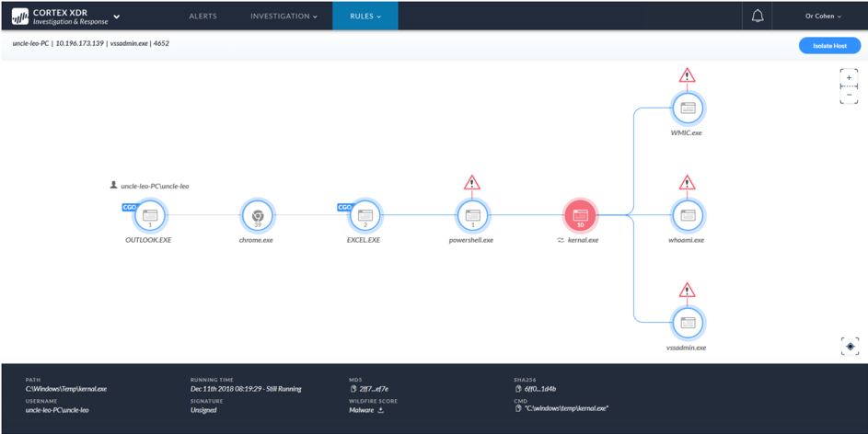868x434 pixels.
Task: Select the powershell.exe process node
Action: pos(472,215)
